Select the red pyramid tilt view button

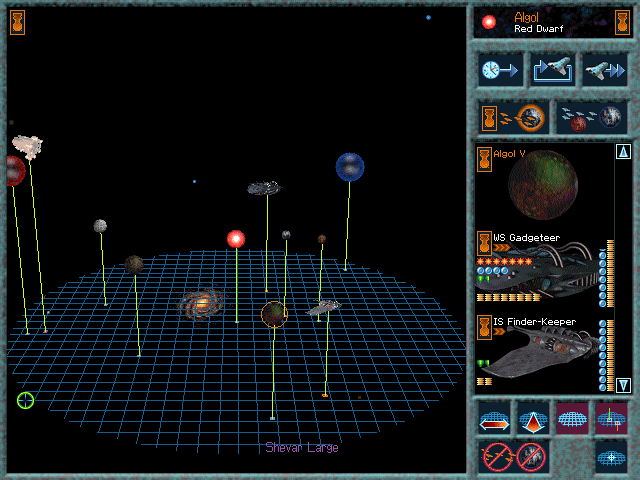point(533,419)
